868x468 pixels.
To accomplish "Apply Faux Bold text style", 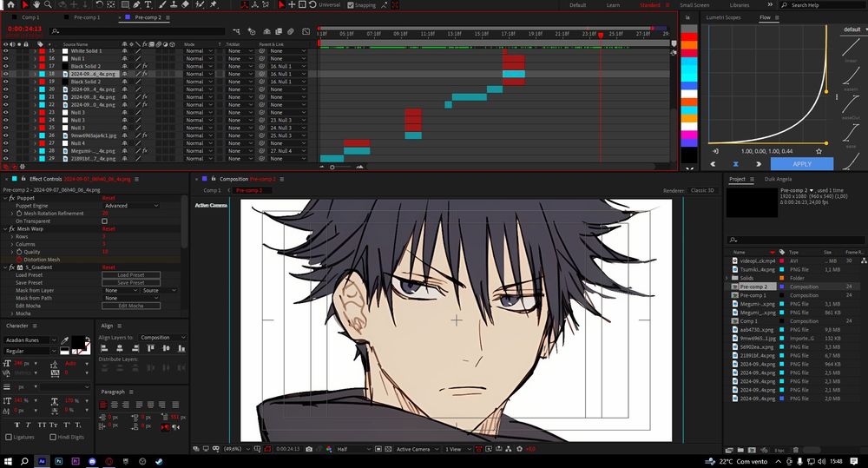I will click(x=17, y=425).
